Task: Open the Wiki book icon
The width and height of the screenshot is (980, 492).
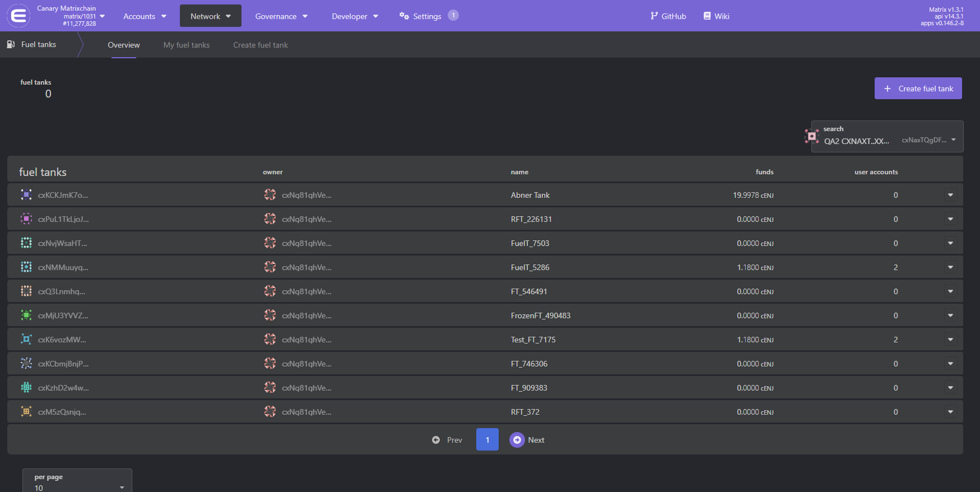Action: (x=707, y=16)
